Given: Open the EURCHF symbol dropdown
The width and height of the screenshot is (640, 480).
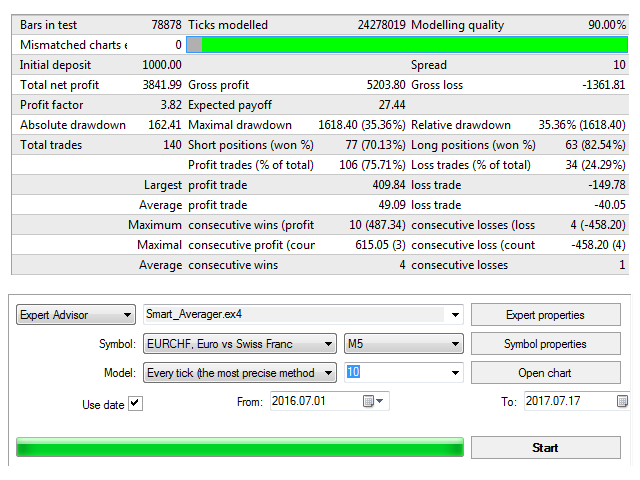Looking at the screenshot, I should (x=240, y=344).
